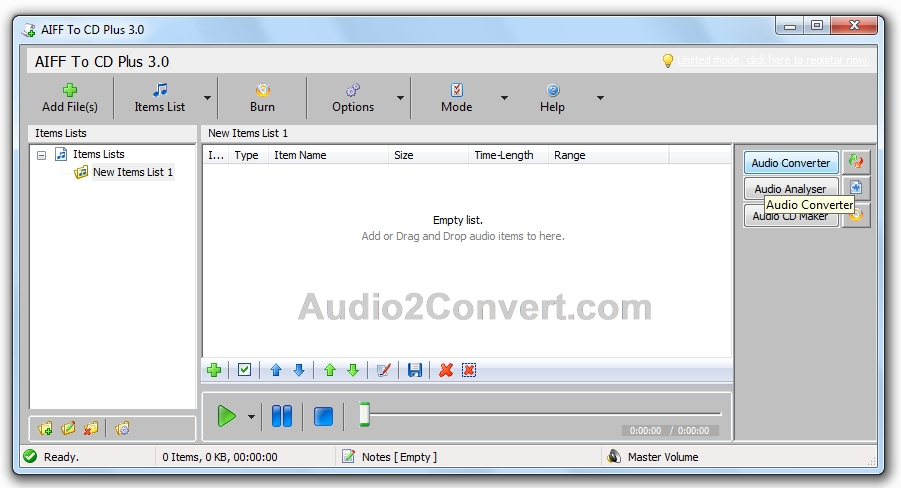Click the boxed red X clear-all icon
The height and width of the screenshot is (488, 901).
point(469,370)
